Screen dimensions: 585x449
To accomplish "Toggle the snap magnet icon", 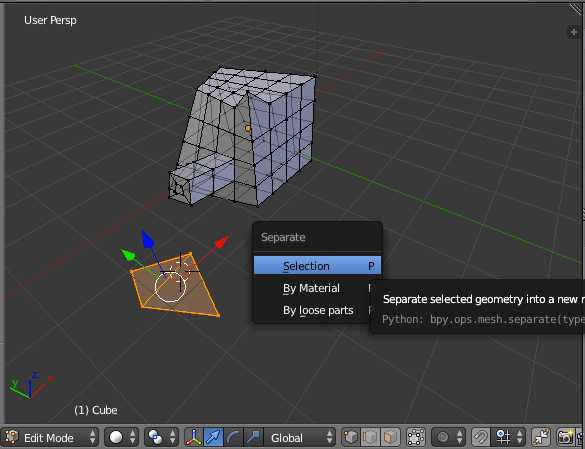I will pyautogui.click(x=481, y=437).
